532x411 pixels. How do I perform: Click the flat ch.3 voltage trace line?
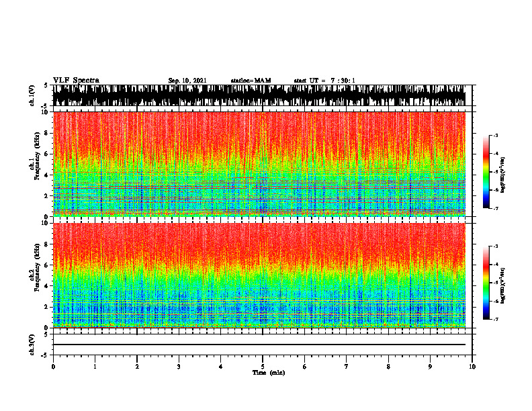point(259,345)
